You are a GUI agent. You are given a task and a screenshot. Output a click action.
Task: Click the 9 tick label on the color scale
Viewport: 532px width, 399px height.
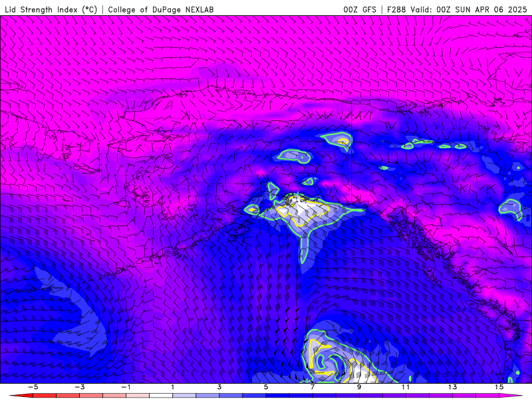359,387
